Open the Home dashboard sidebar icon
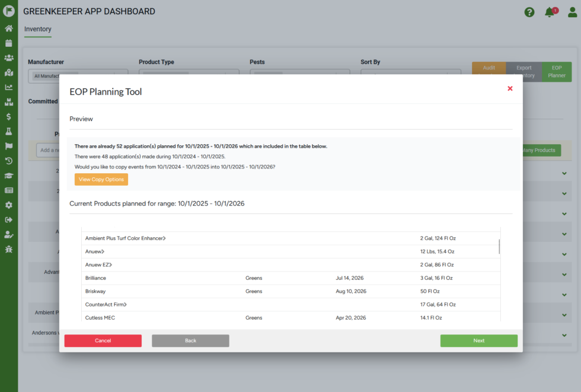This screenshot has height=392, width=581. click(x=9, y=28)
